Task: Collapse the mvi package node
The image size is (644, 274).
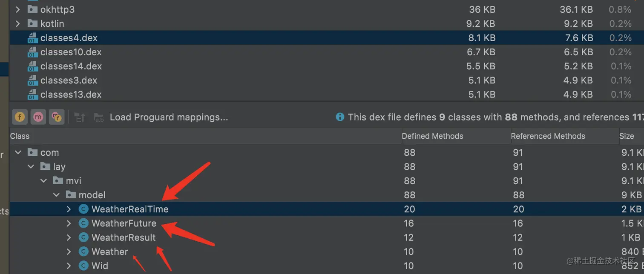Action: tap(43, 181)
